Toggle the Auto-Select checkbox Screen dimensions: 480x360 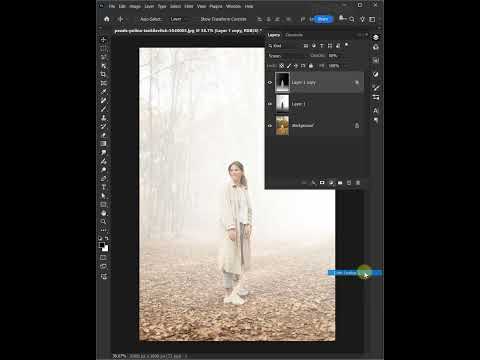tap(136, 19)
